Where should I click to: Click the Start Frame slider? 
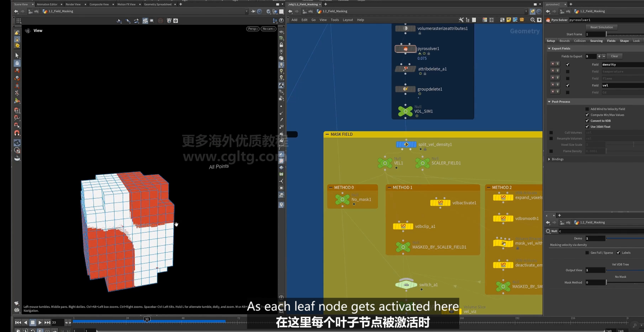[x=625, y=34]
